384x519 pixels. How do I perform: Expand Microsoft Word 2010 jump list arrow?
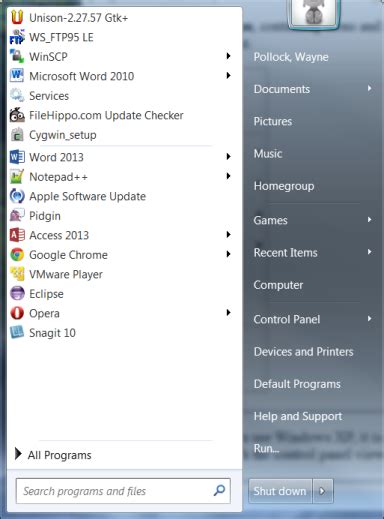pos(228,76)
